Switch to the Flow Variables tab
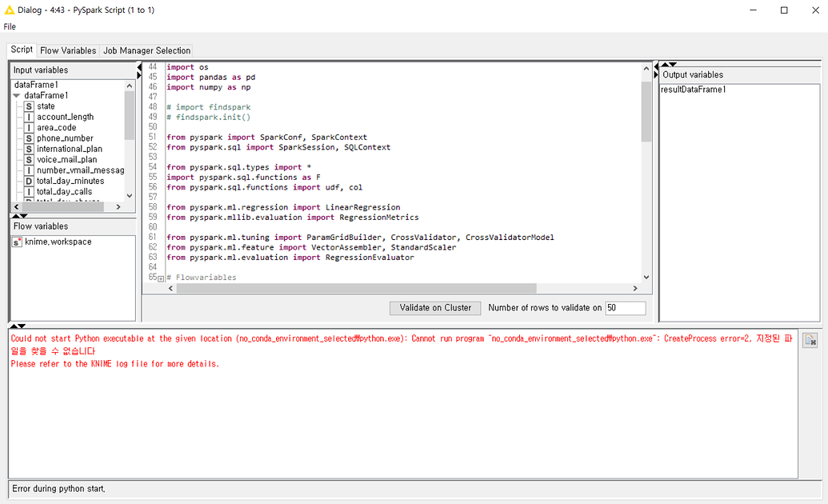828x504 pixels. click(68, 50)
